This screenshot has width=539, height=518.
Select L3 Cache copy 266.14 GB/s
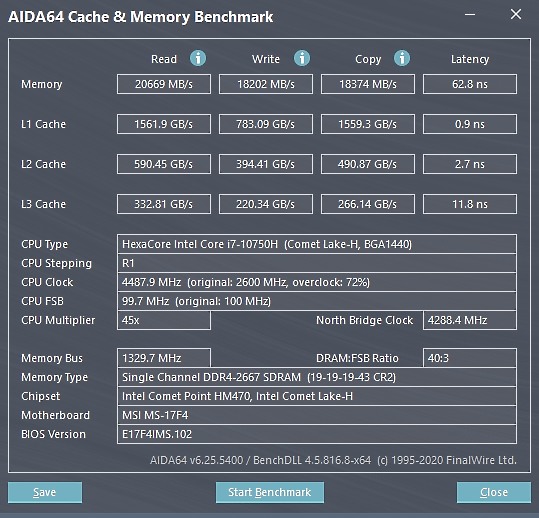pos(368,204)
